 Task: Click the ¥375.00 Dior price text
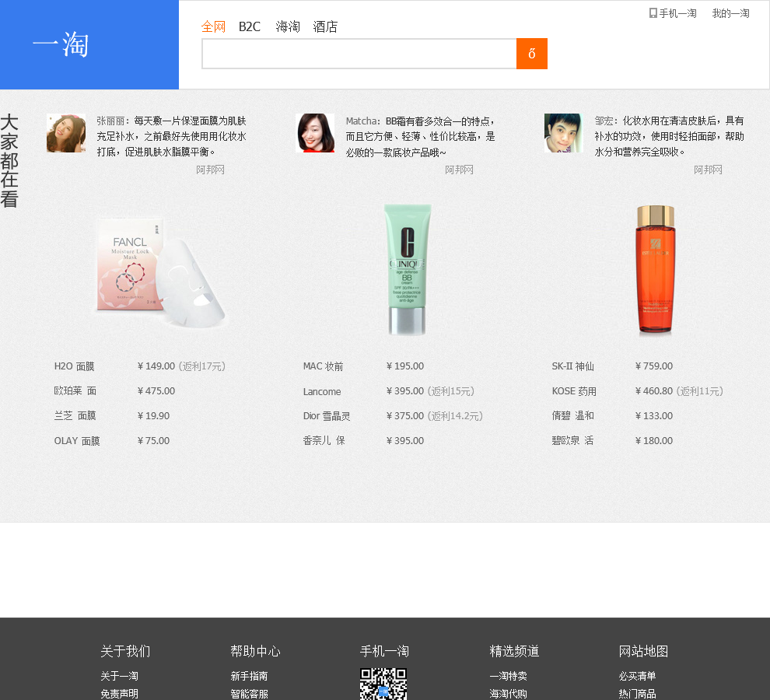405,415
